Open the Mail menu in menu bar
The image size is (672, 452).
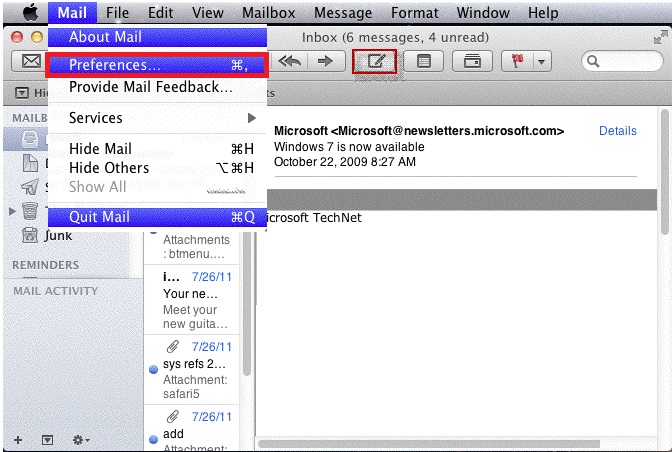[x=72, y=12]
